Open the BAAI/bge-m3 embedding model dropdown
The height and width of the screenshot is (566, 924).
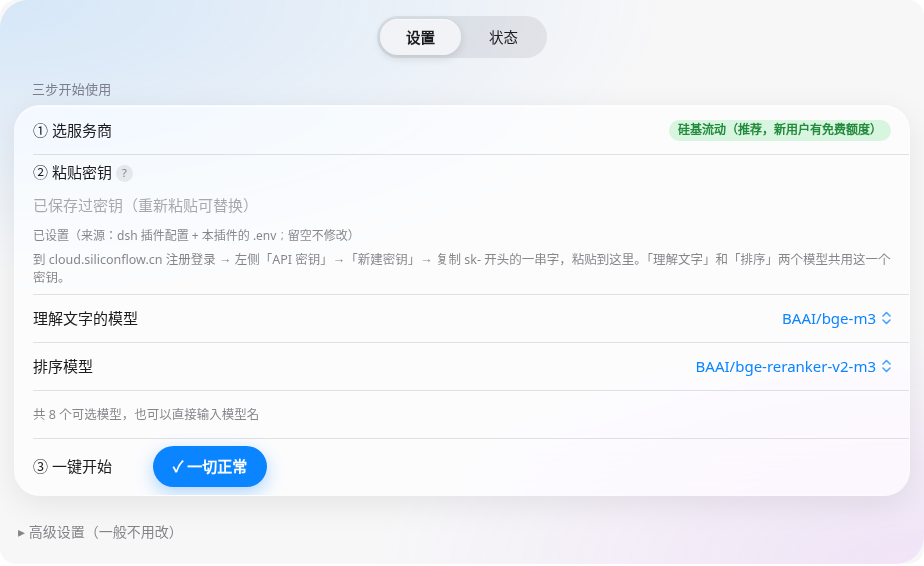(836, 319)
